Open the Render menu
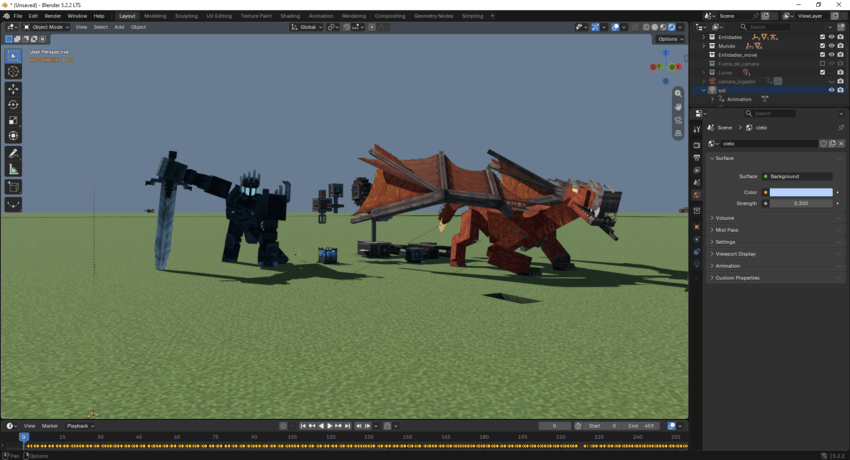 53,16
